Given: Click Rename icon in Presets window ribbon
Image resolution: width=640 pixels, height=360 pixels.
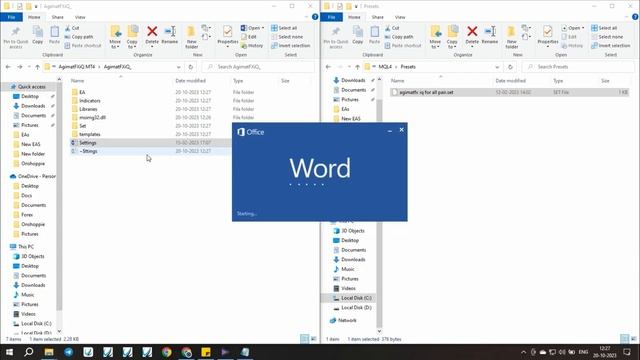Looking at the screenshot, I should click(489, 35).
